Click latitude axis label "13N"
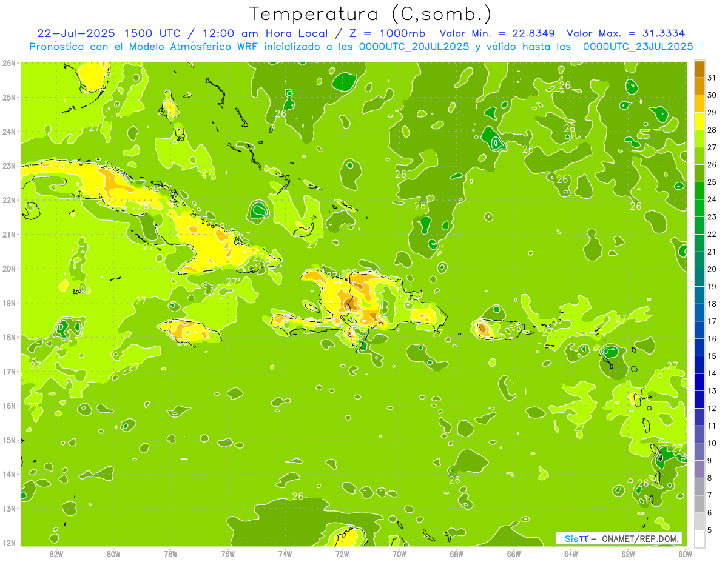728x562 pixels. pos(8,508)
